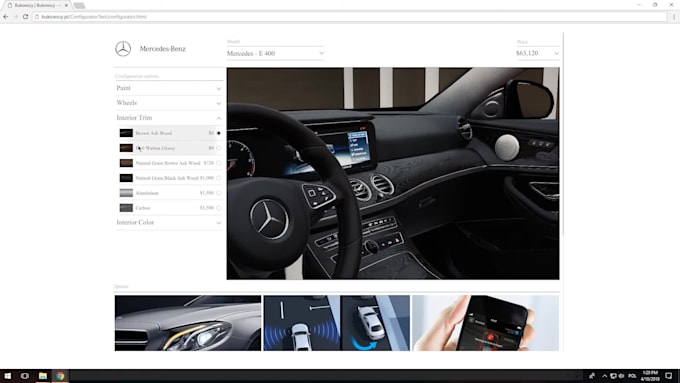
Task: Click the headlight option thumbnail
Action: [188, 323]
